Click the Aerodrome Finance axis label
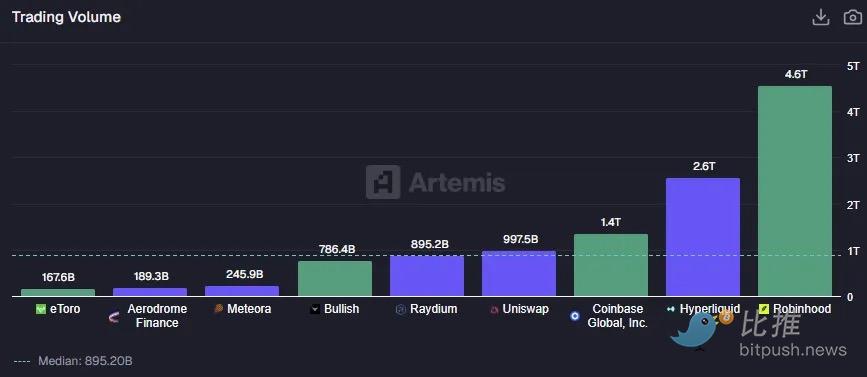 [157, 316]
